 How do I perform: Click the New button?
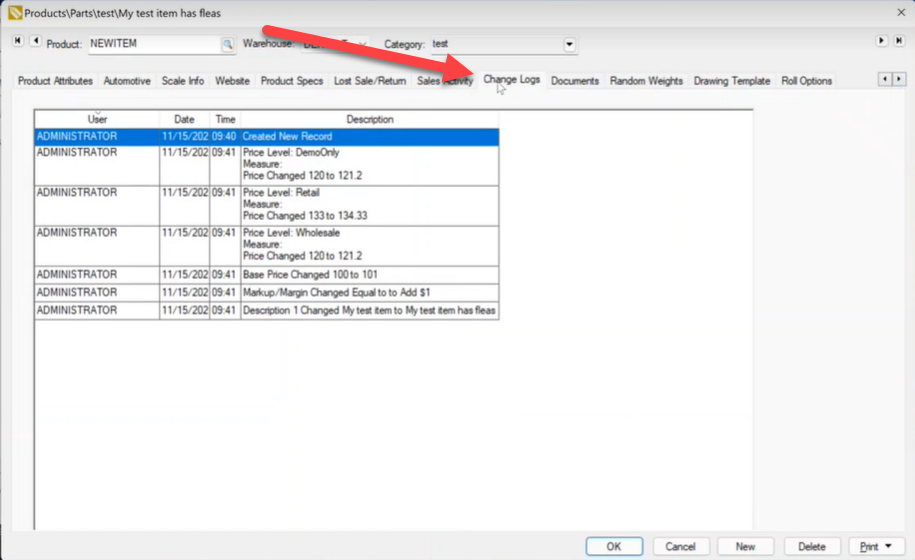[x=745, y=547]
